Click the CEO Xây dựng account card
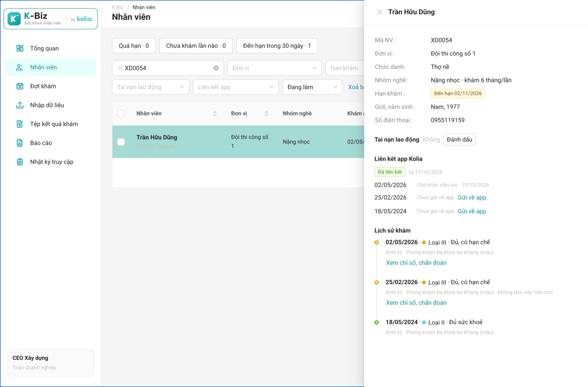 coord(51,363)
